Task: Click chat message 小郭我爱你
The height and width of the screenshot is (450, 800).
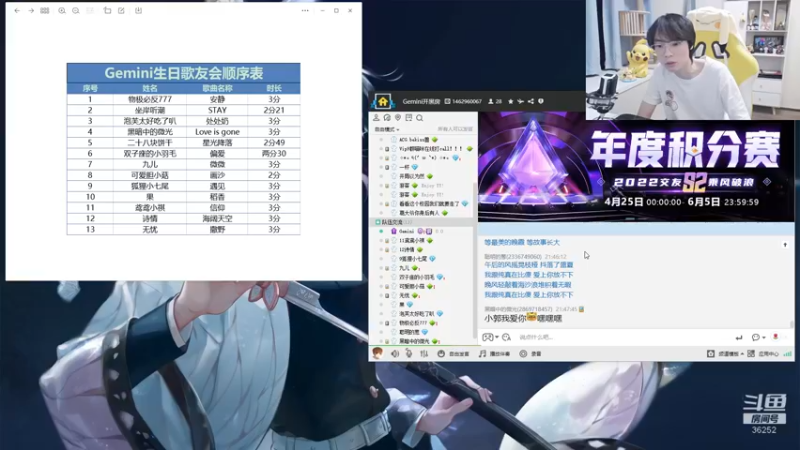Action: click(x=523, y=318)
